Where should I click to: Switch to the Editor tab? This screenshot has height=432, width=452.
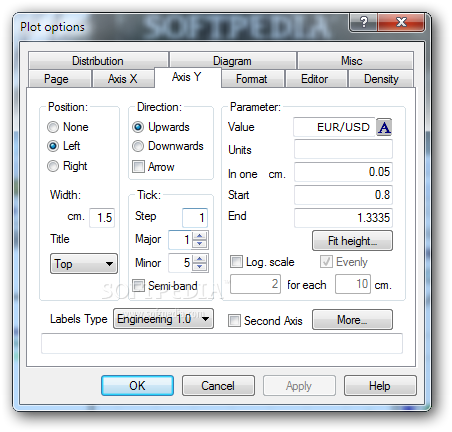click(x=316, y=79)
